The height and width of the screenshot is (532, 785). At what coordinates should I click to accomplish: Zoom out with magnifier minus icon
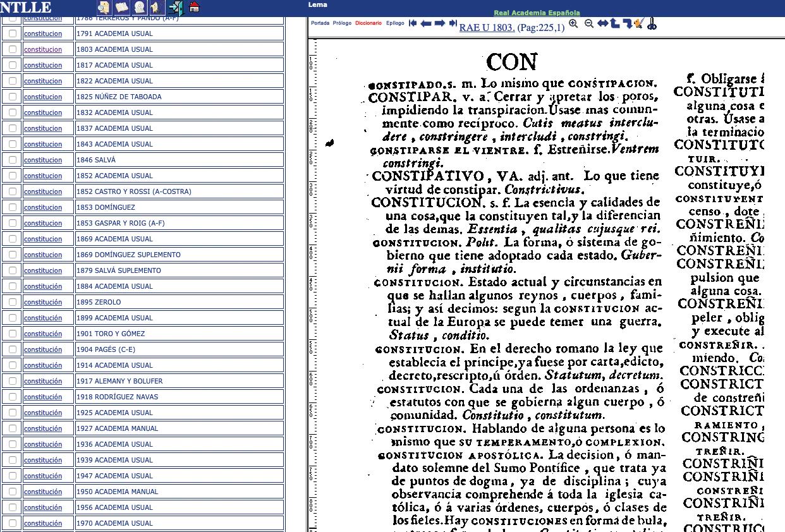point(589,24)
